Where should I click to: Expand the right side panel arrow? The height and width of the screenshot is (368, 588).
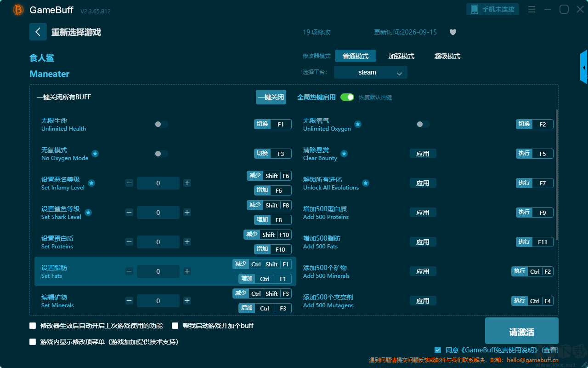point(584,67)
